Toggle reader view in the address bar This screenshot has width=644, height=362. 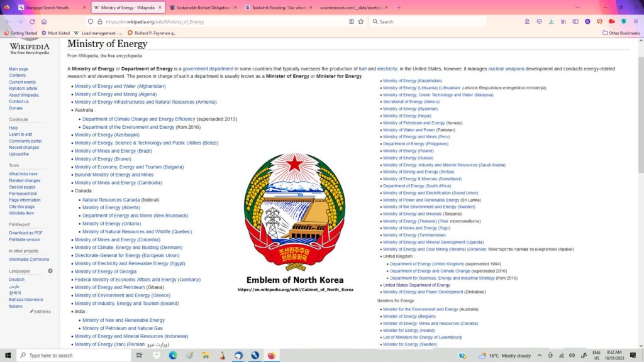351,21
